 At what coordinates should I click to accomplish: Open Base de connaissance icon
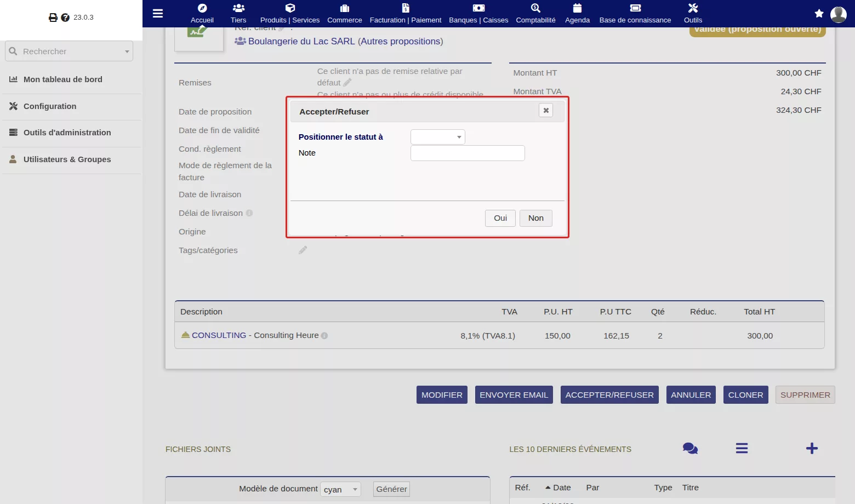(635, 8)
